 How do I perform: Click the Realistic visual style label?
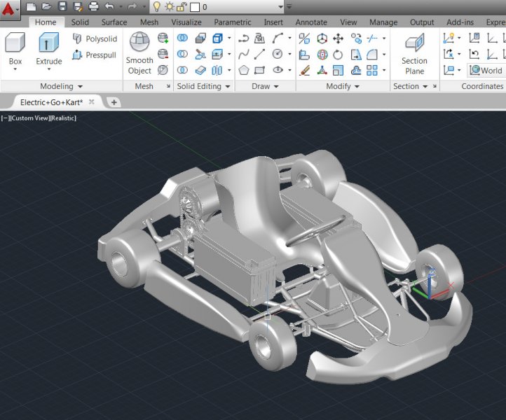coord(63,118)
